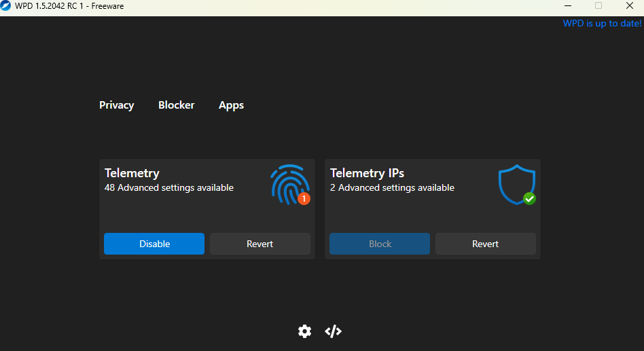Screen dimensions: 644x351
Task: Click the orange badge showing 1
Action: point(304,199)
